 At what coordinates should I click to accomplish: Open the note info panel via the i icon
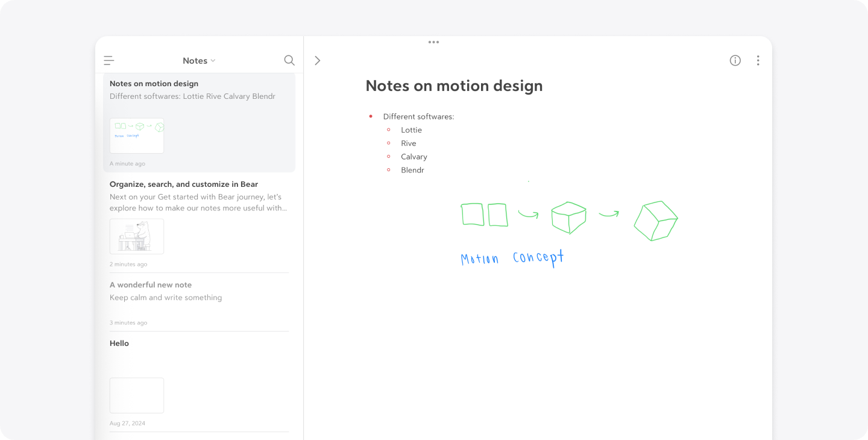tap(735, 60)
